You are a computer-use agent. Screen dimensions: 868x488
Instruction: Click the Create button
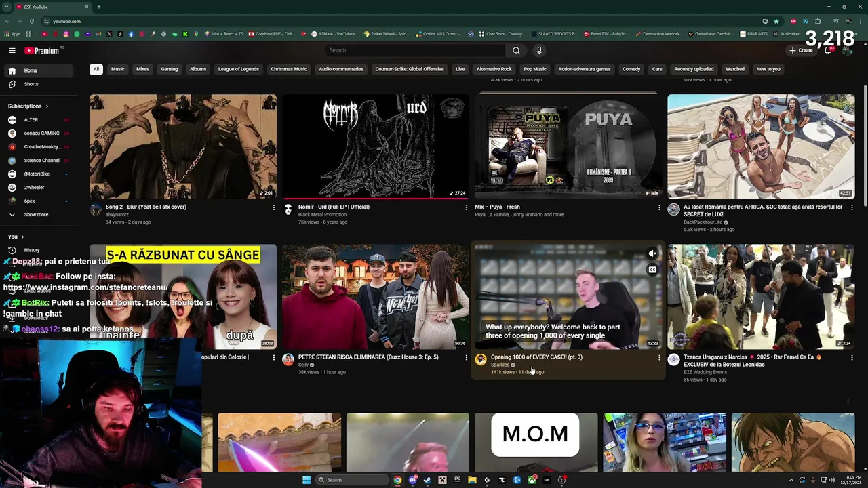tap(801, 50)
